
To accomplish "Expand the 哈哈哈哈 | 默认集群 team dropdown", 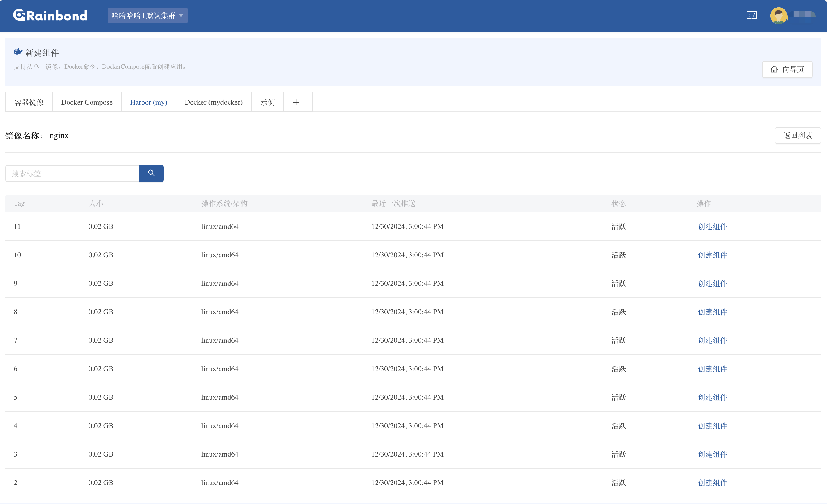I will (147, 16).
